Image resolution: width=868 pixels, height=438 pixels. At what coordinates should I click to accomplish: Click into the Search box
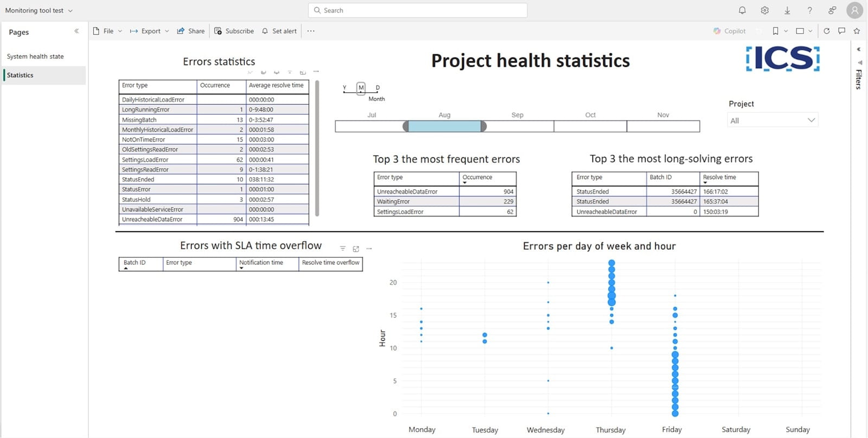coord(418,10)
